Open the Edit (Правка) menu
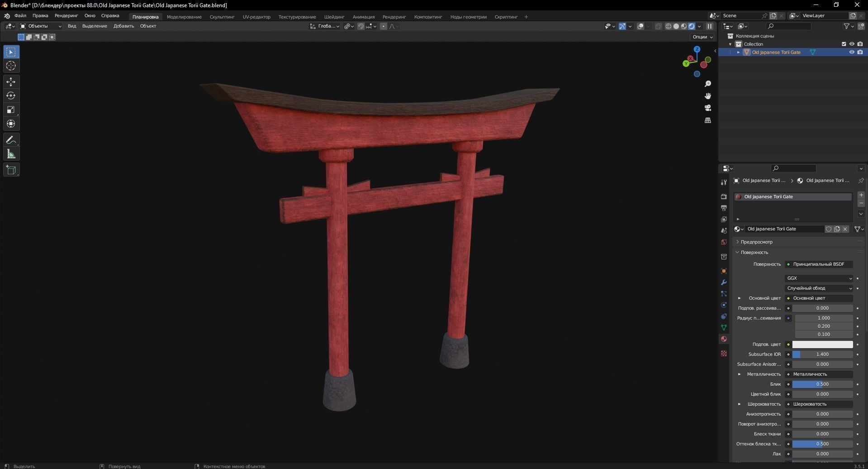Image resolution: width=868 pixels, height=469 pixels. (40, 16)
